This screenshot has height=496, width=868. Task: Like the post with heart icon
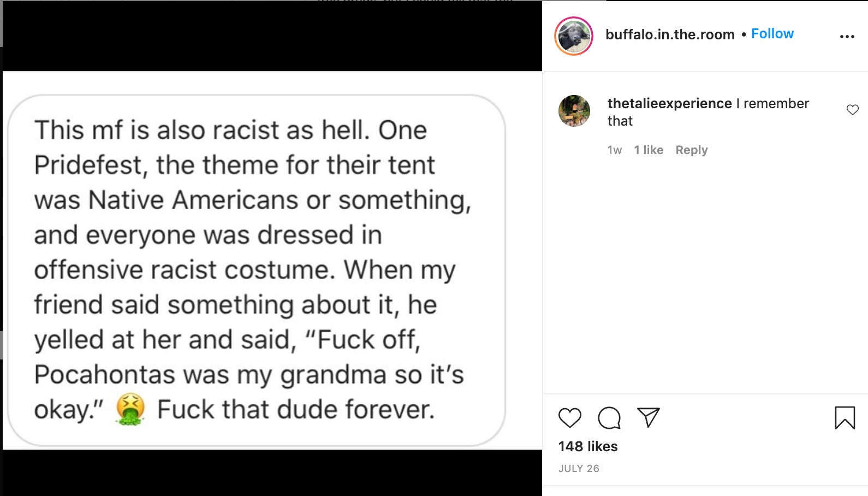tap(569, 418)
